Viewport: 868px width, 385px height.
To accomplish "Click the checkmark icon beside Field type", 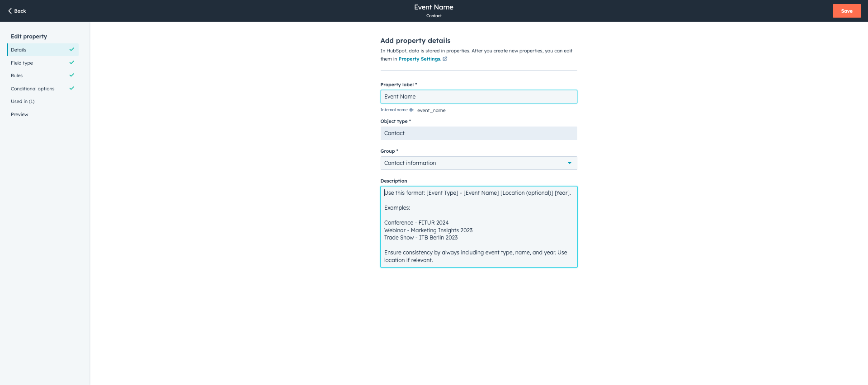I will pos(71,62).
